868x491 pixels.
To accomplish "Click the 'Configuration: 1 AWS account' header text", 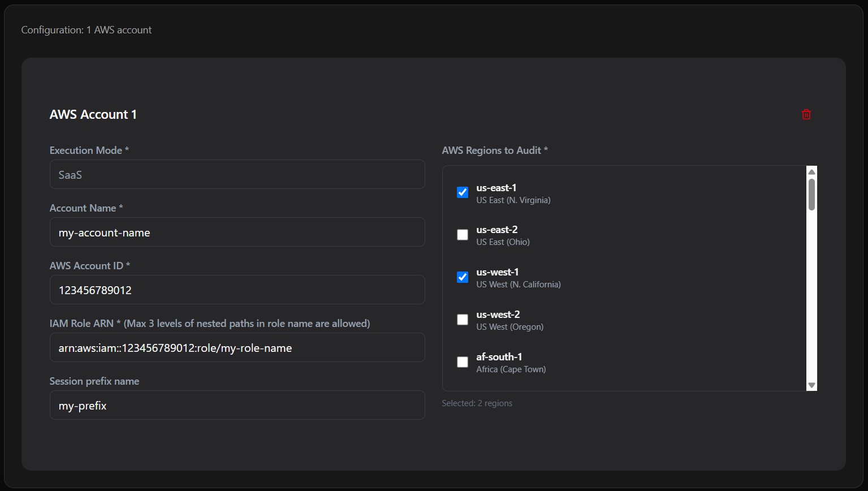I will tap(87, 30).
